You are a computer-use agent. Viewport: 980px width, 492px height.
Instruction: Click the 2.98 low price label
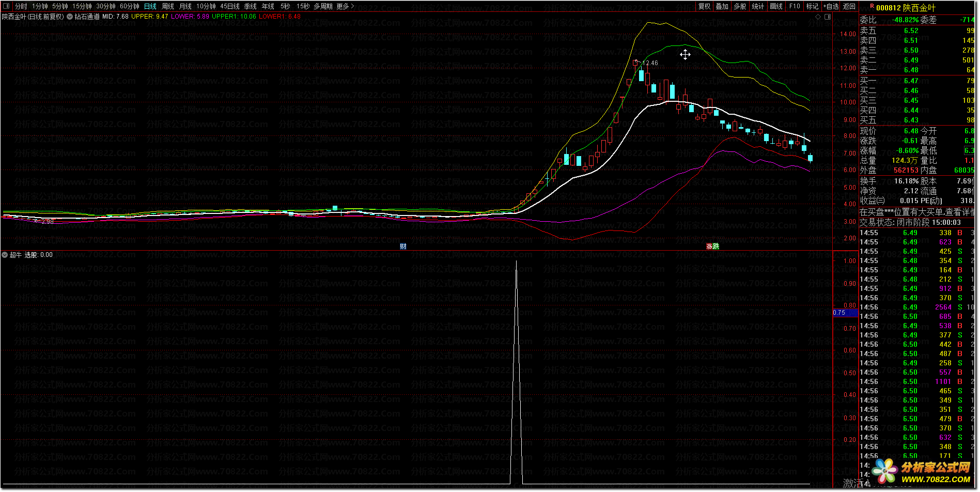[x=47, y=222]
